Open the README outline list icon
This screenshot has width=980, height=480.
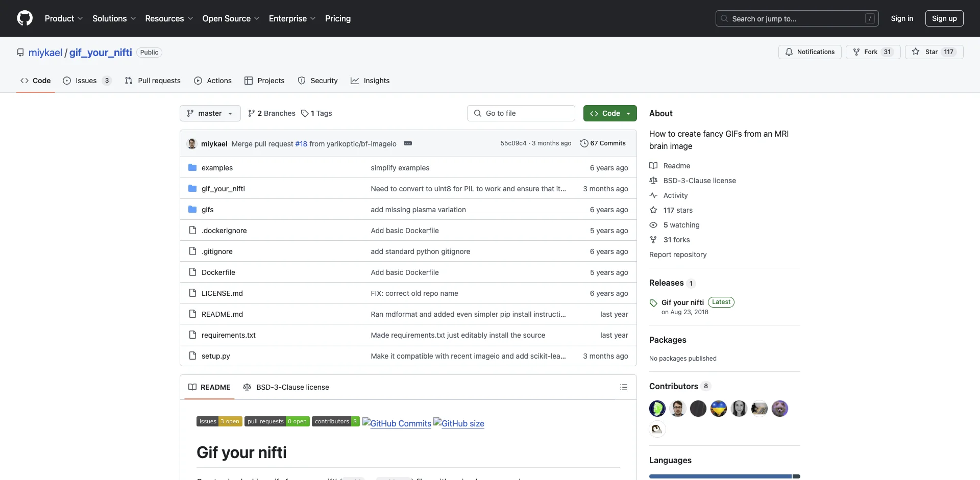(x=624, y=387)
